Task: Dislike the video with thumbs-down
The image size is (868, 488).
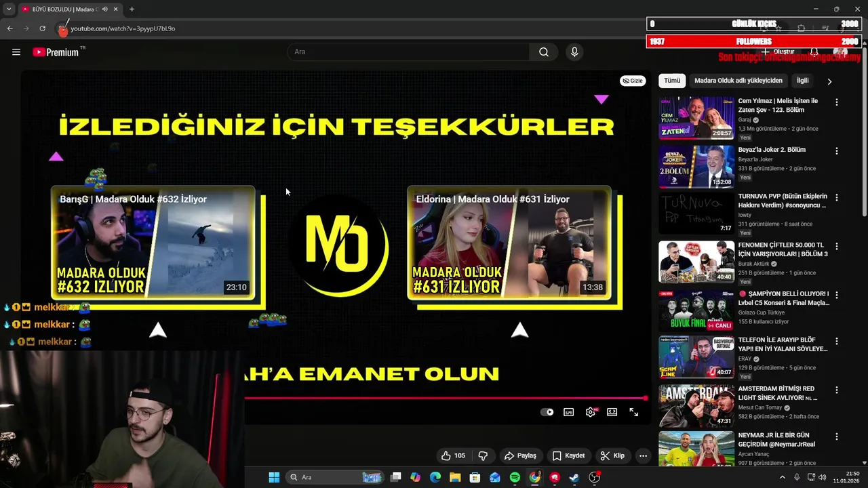Action: (484, 455)
